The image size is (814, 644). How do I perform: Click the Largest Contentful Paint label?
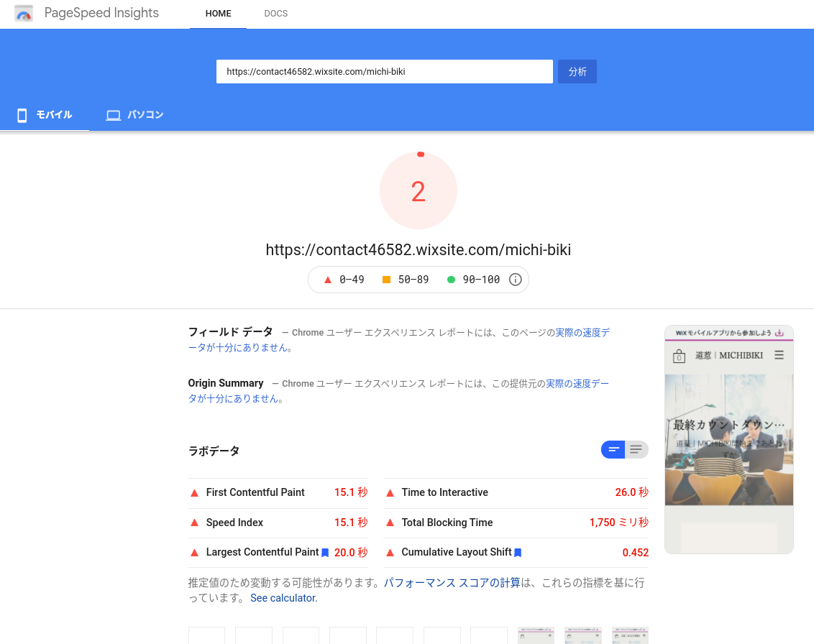(x=262, y=552)
